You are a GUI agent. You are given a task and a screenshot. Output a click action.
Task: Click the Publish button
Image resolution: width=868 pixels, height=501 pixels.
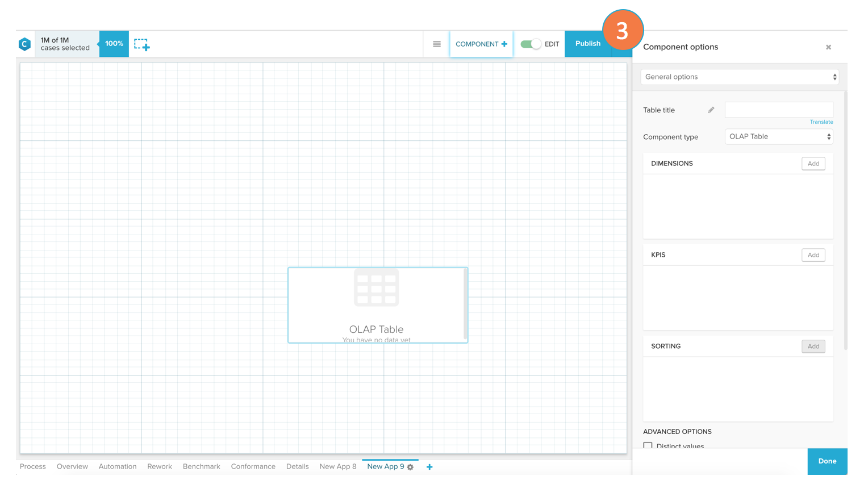587,44
